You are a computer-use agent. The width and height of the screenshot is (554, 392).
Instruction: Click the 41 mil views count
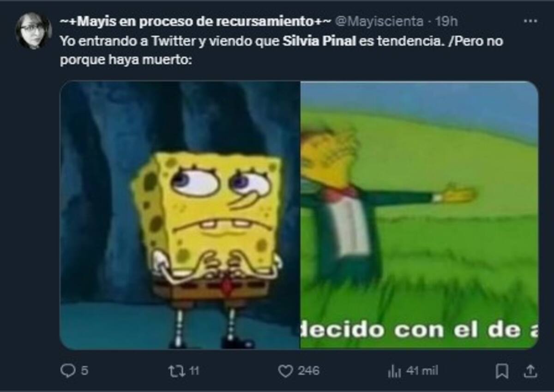pos(422,371)
